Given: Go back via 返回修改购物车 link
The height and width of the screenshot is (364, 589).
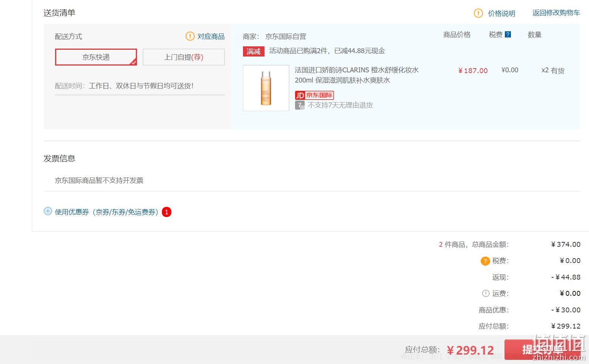Looking at the screenshot, I should click(x=556, y=13).
